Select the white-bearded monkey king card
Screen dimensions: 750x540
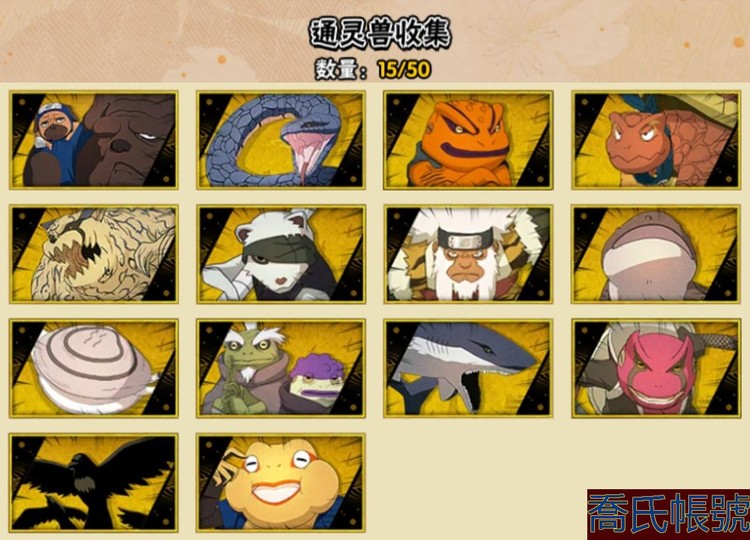(x=468, y=254)
